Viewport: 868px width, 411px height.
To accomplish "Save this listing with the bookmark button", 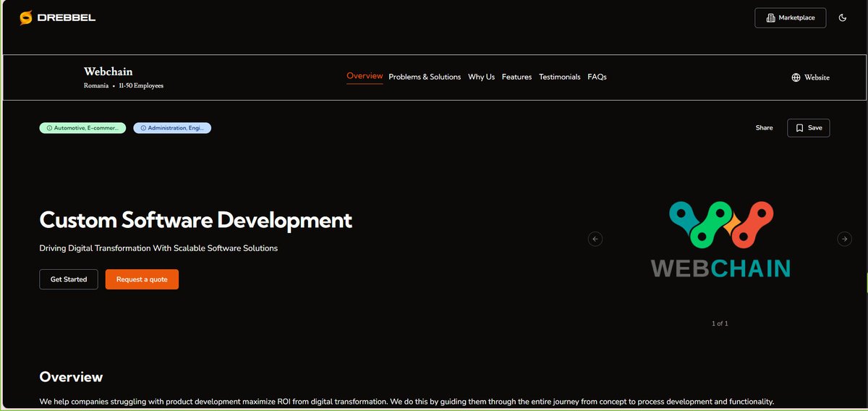I will tap(808, 128).
